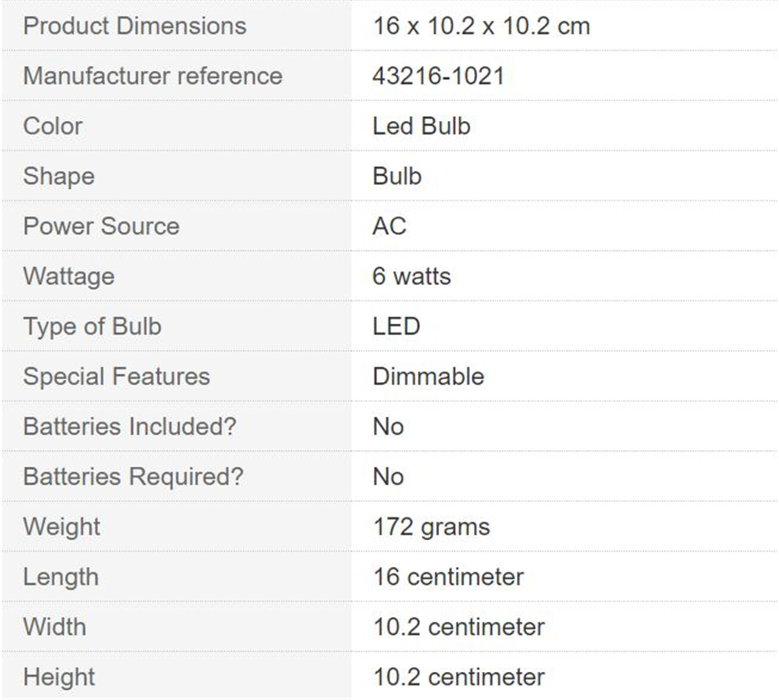Select the LED bulb type value
Image resolution: width=779 pixels, height=700 pixels.
pyautogui.click(x=396, y=327)
